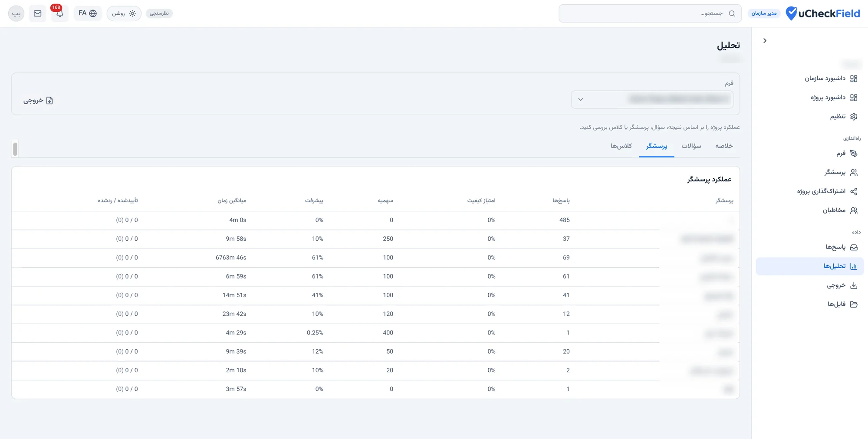Click the میانگین زمان column header
Screen dimensions: 868x439
[x=232, y=200]
